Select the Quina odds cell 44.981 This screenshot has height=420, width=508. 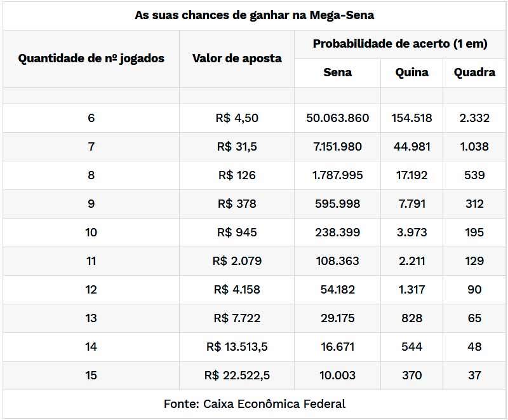[x=411, y=147]
